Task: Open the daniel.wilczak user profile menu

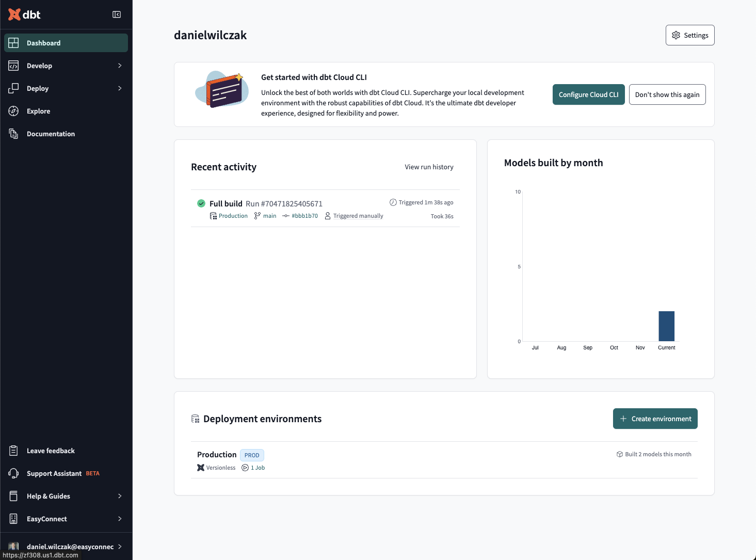Action: pos(66,547)
